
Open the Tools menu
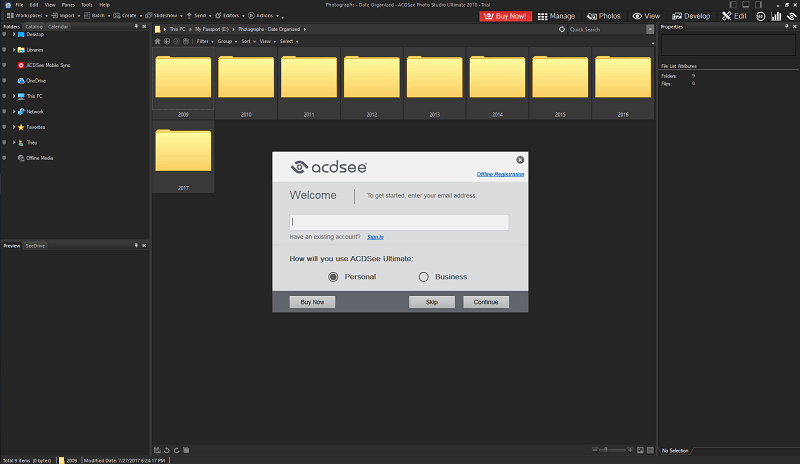coord(87,5)
